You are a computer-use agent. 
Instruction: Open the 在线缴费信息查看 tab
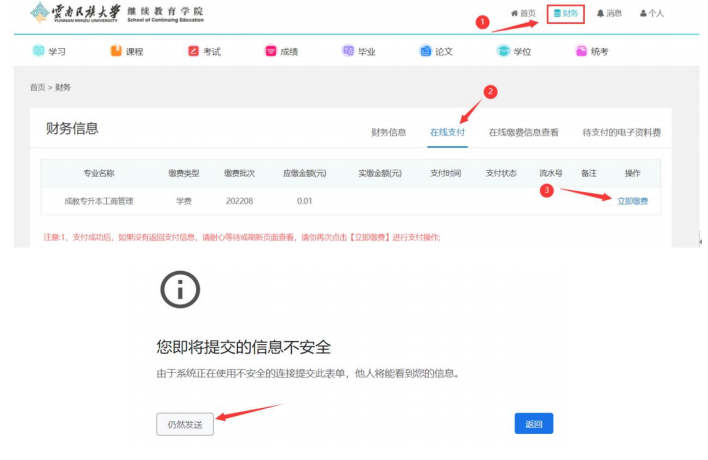coord(523,132)
